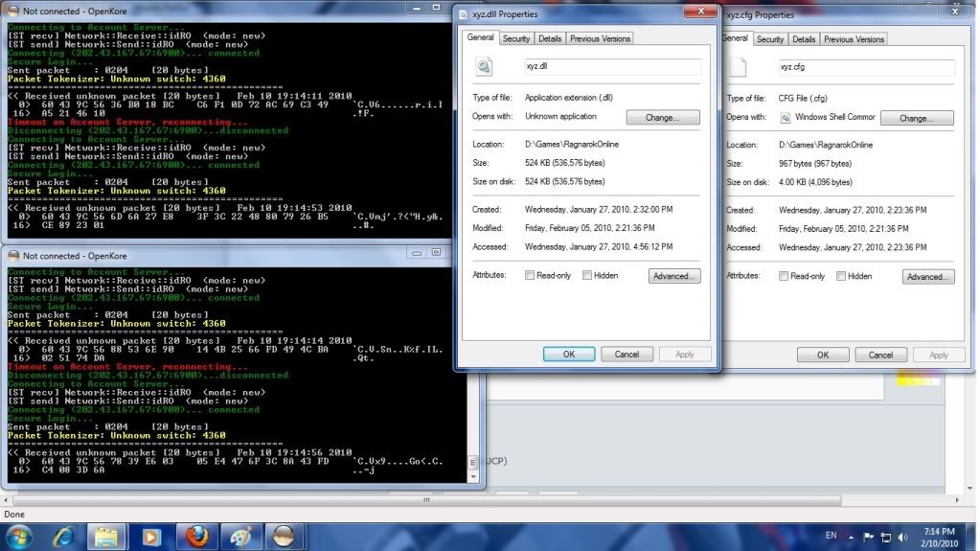This screenshot has height=551, width=980.
Task: Click xyz.dll filename input field
Action: (x=612, y=66)
